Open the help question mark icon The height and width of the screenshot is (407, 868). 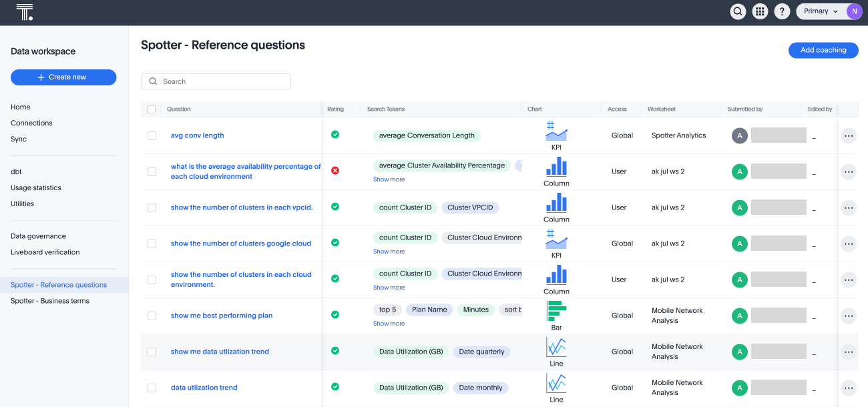click(x=782, y=11)
